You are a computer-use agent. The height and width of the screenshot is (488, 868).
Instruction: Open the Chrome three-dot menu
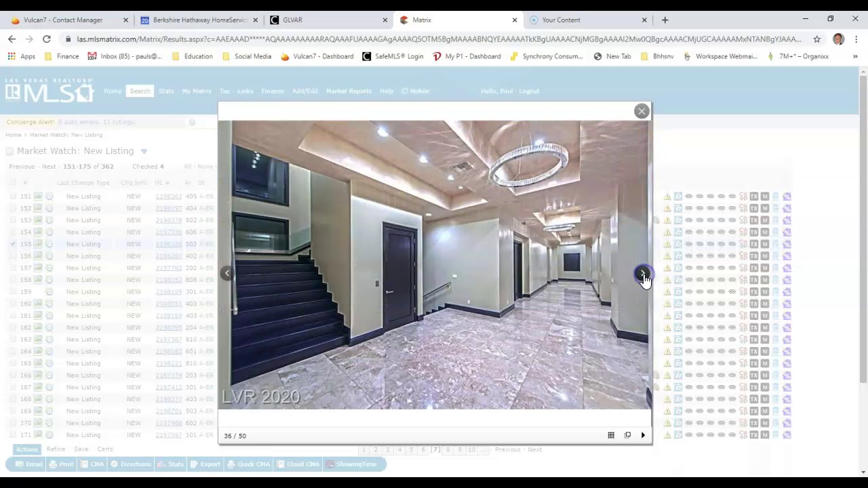[856, 39]
